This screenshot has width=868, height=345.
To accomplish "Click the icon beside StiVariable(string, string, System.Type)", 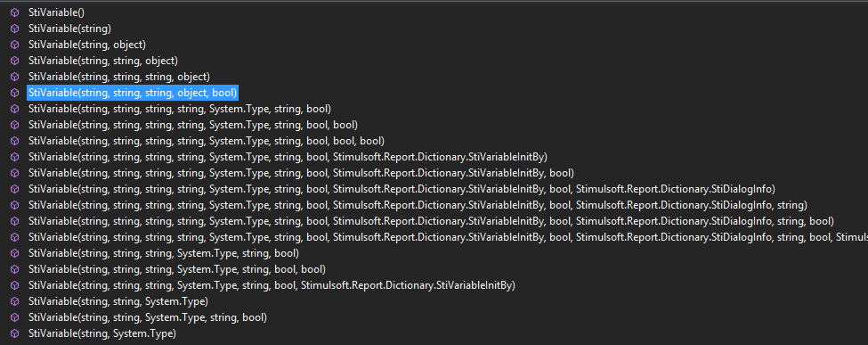I will [14, 301].
